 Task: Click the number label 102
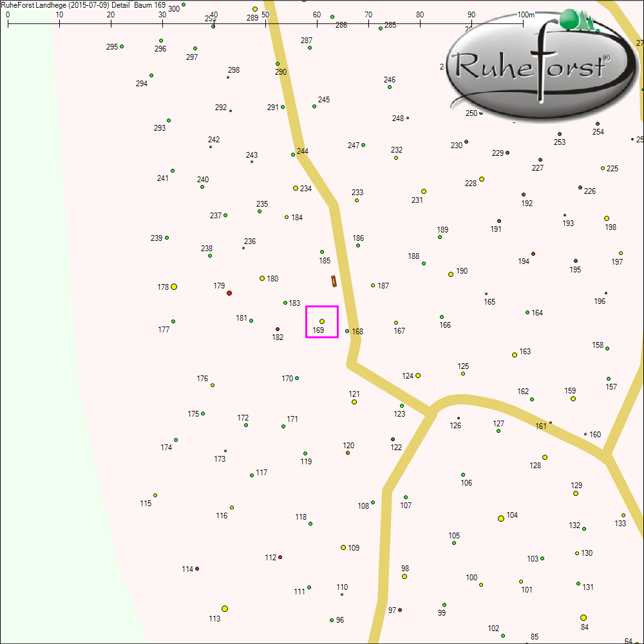[494, 629]
